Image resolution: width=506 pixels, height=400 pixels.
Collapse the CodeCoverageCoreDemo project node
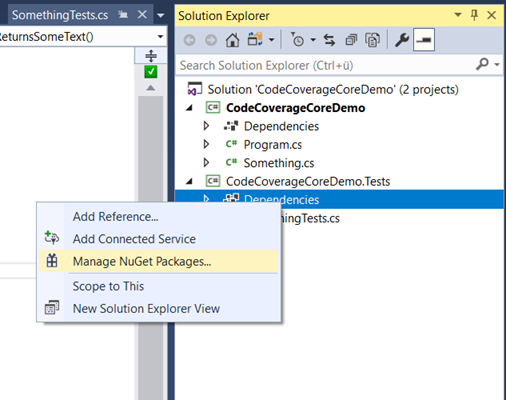(x=189, y=108)
